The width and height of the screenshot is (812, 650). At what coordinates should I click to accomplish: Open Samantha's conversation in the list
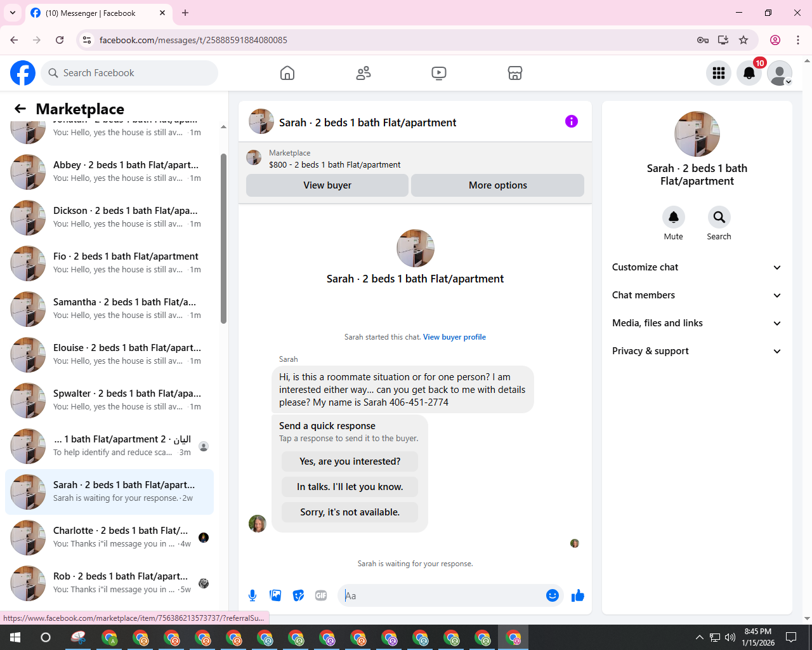[109, 309]
